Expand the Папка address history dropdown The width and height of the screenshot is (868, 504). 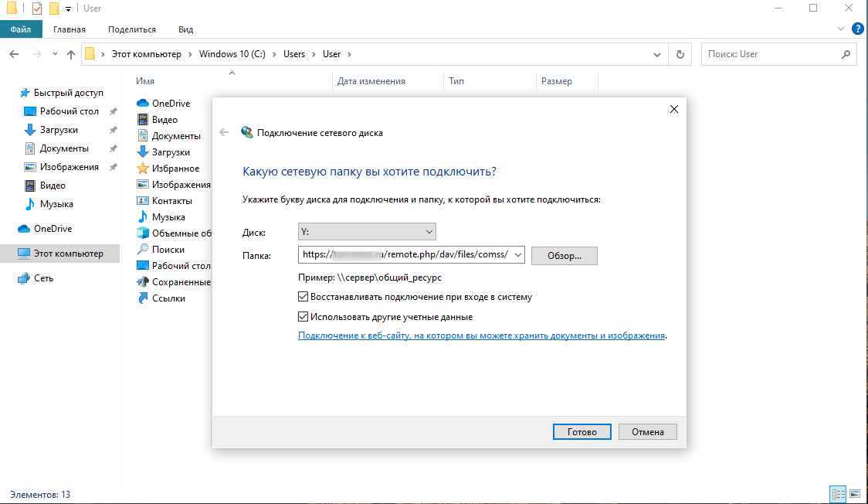pos(517,255)
